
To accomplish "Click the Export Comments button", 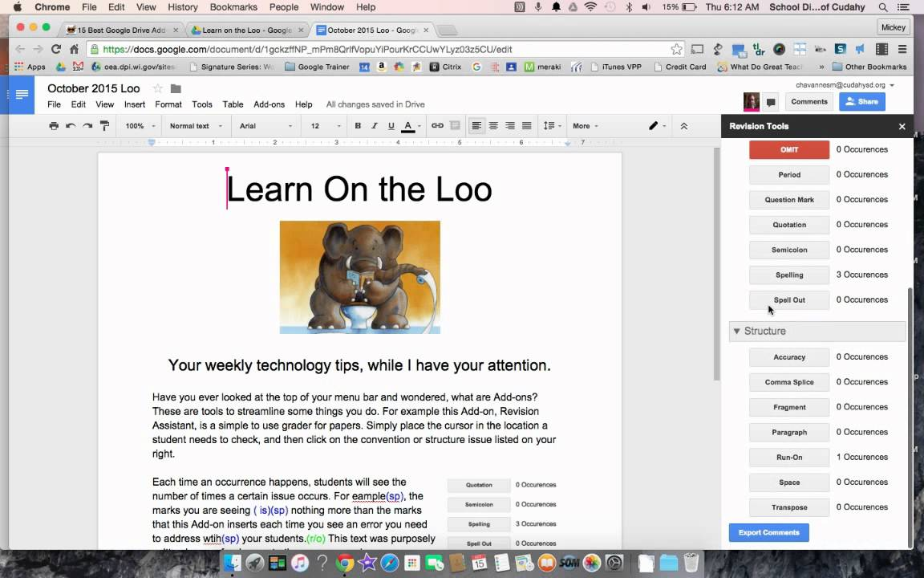I will click(768, 532).
